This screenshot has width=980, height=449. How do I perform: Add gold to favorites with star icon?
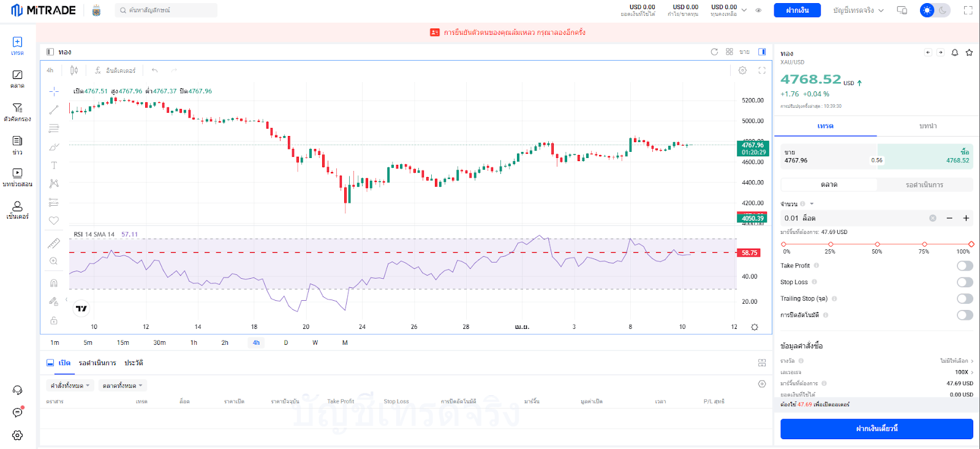(x=969, y=53)
